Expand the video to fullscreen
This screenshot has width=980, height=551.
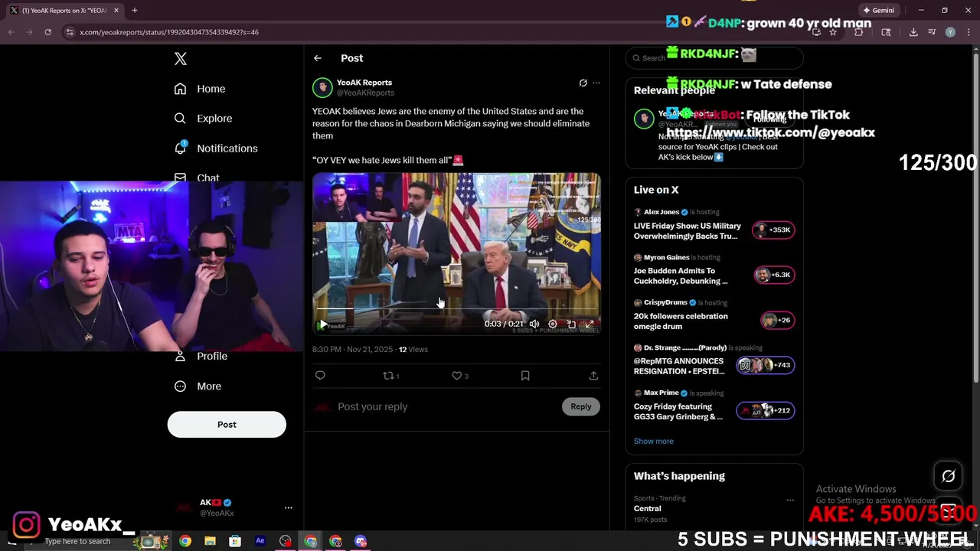(x=590, y=324)
